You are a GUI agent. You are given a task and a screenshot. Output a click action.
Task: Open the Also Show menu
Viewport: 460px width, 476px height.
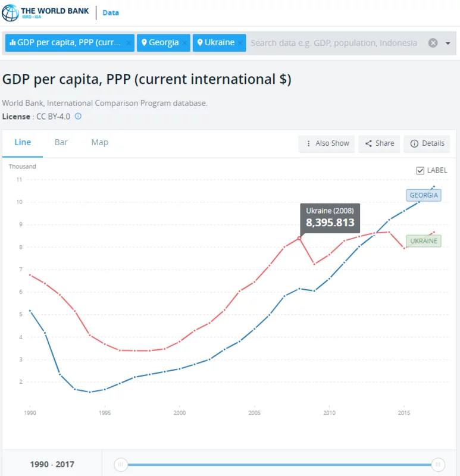click(x=327, y=143)
